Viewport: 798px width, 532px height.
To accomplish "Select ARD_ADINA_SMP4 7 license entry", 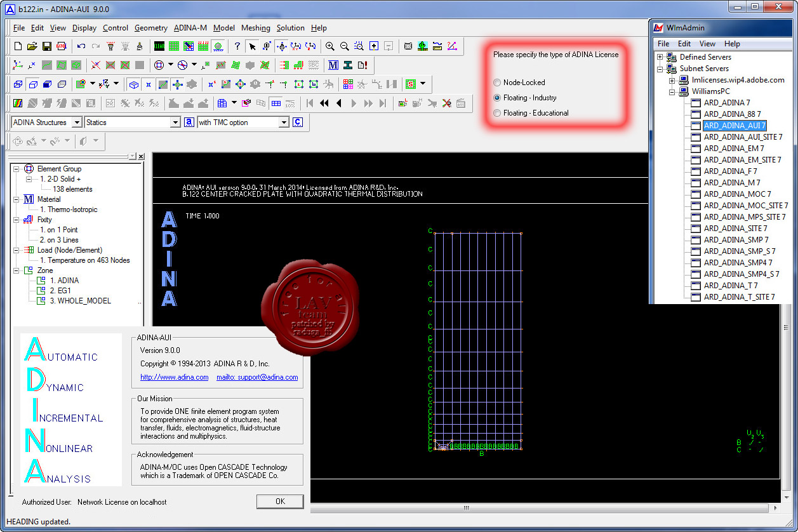I will click(738, 263).
